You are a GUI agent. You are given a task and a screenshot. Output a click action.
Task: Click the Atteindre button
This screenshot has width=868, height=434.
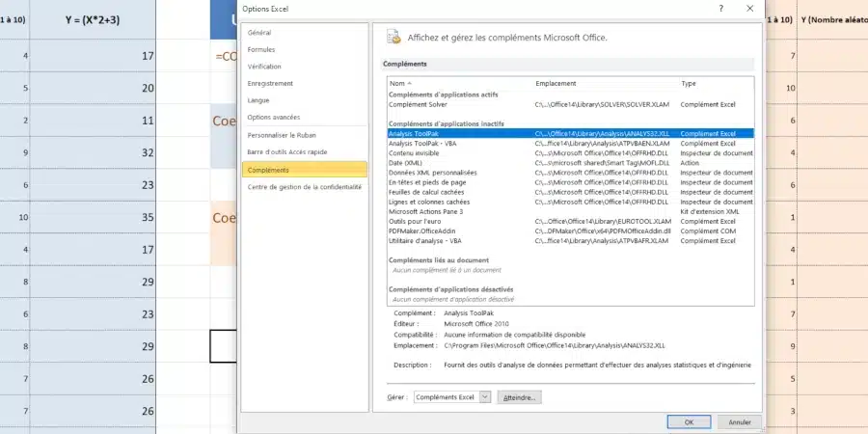pos(519,397)
